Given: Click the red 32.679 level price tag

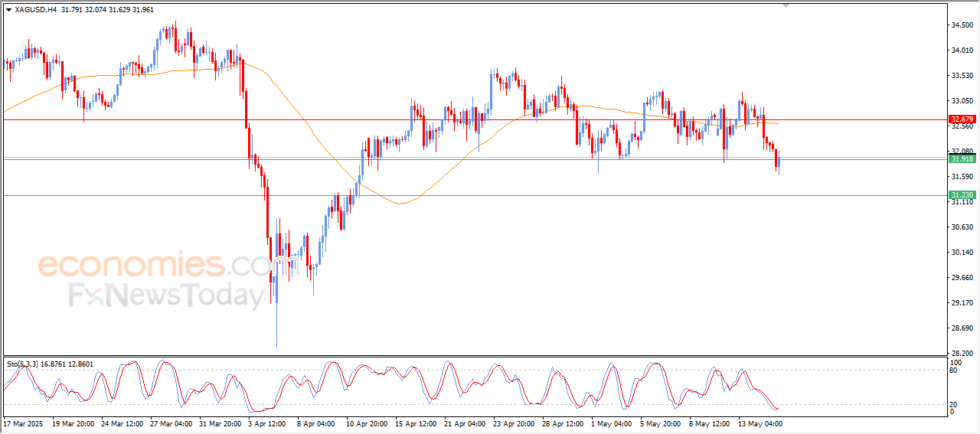Looking at the screenshot, I should click(x=962, y=119).
